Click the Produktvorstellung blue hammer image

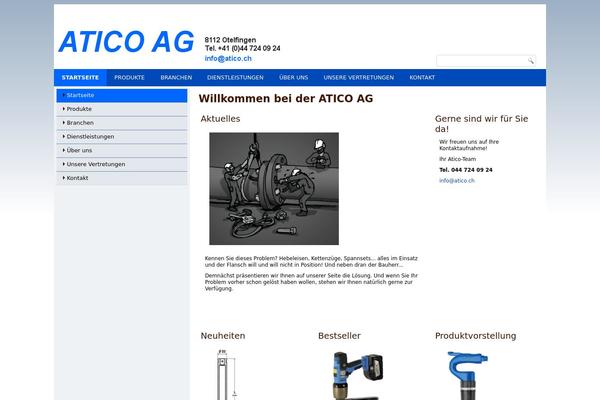pyautogui.click(x=468, y=376)
